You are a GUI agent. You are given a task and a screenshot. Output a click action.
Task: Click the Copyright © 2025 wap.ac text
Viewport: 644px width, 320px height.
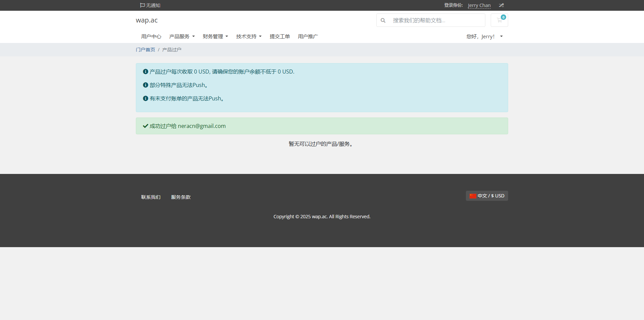[322, 217]
